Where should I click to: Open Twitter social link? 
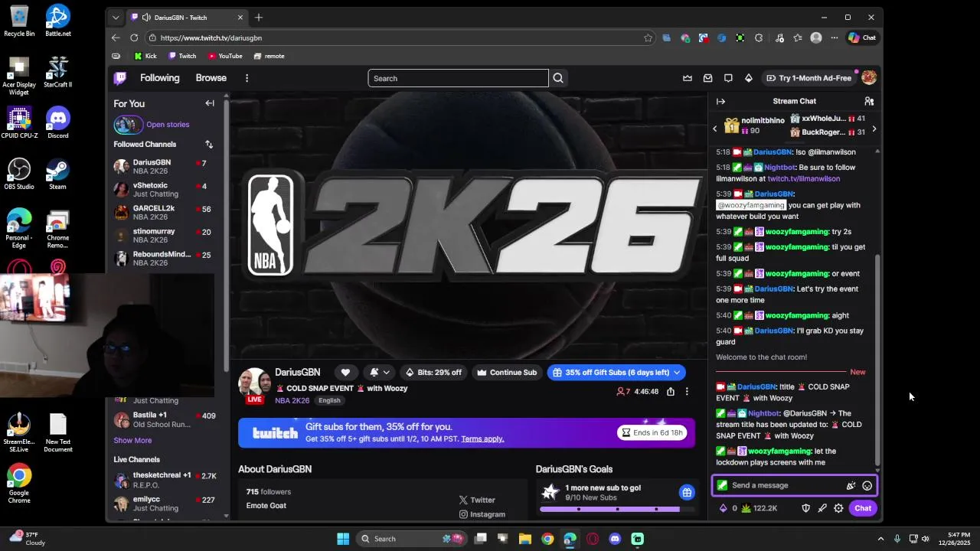pyautogui.click(x=477, y=500)
